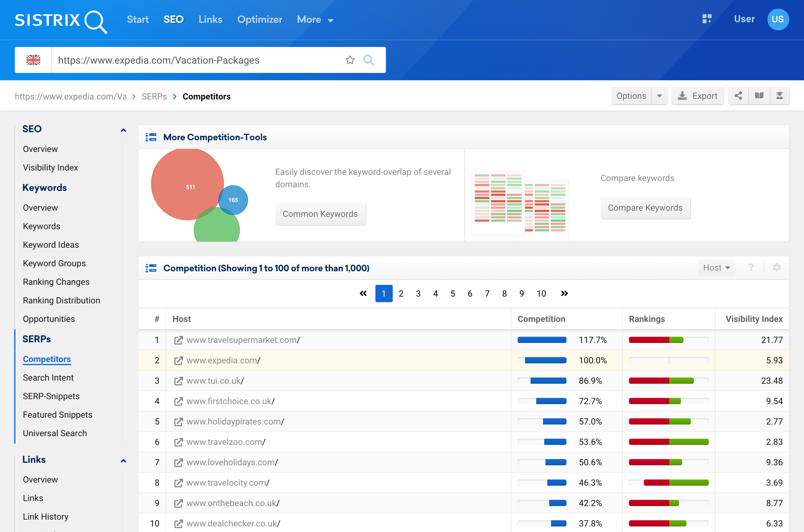Open the handbook book icon
The width and height of the screenshot is (804, 532).
pyautogui.click(x=759, y=96)
